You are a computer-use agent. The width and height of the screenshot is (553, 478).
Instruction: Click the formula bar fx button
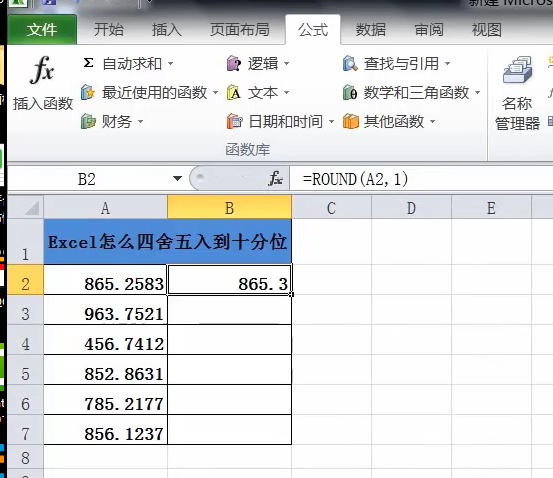click(x=275, y=179)
